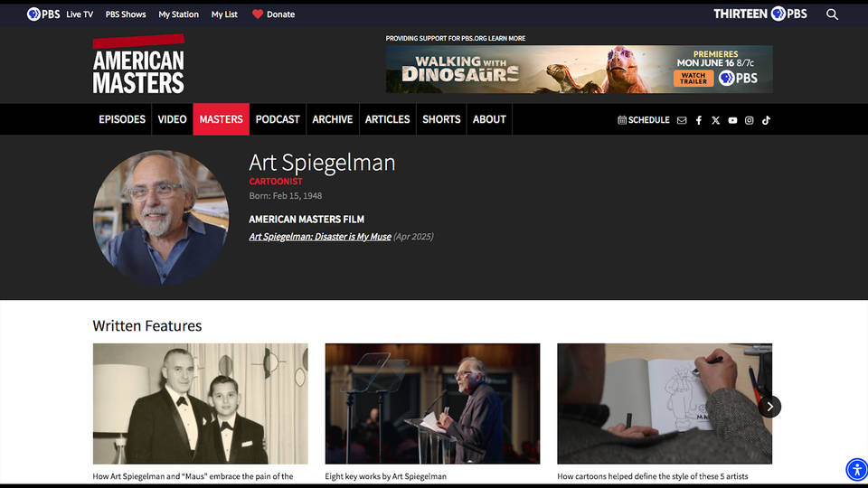The height and width of the screenshot is (488, 868).
Task: Click the 'AMERICAN MASTERS FILM' heading
Action: point(307,219)
